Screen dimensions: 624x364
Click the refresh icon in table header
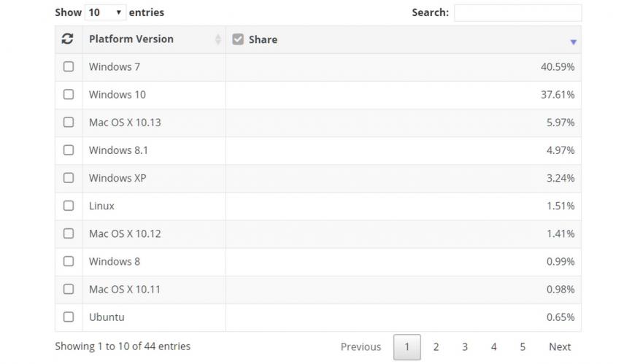(67, 39)
